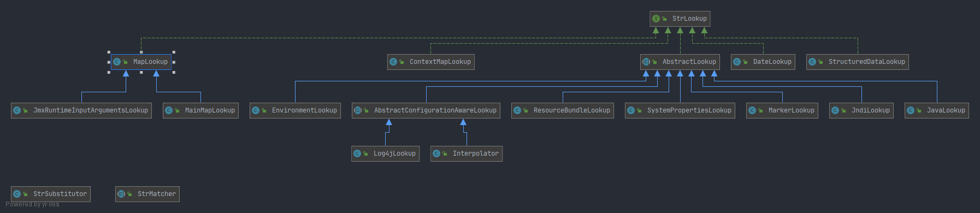This screenshot has height=213, width=980.
Task: Click the class icon on the MainMapLookup node
Action: [x=169, y=110]
